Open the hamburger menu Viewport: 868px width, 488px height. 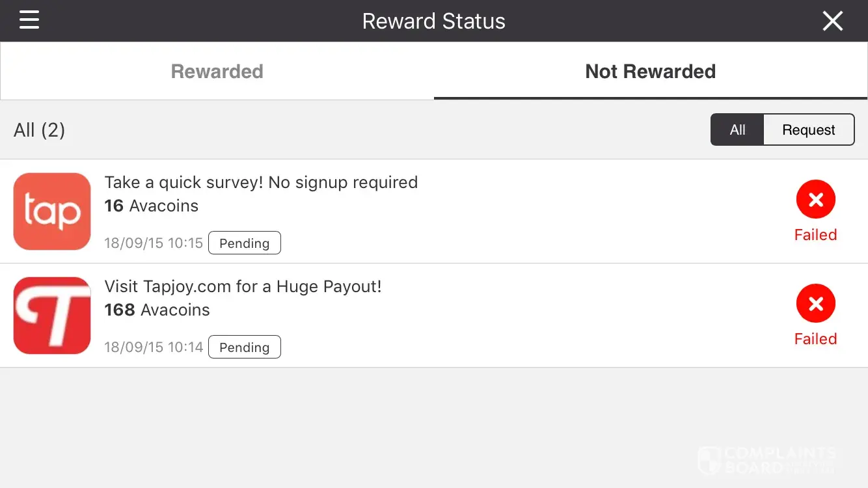click(29, 20)
